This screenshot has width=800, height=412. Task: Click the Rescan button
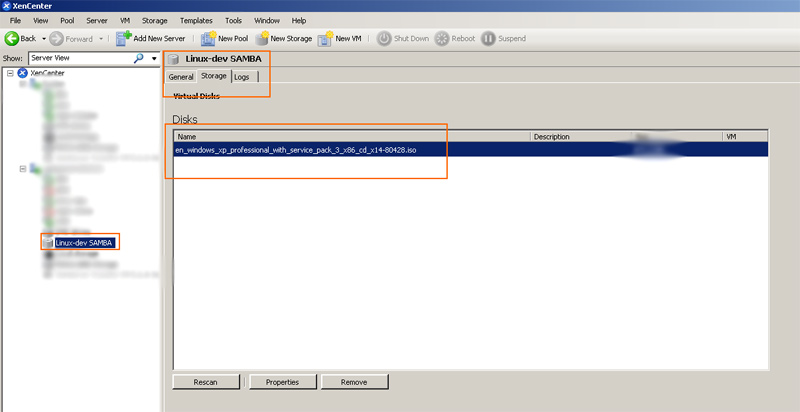206,382
